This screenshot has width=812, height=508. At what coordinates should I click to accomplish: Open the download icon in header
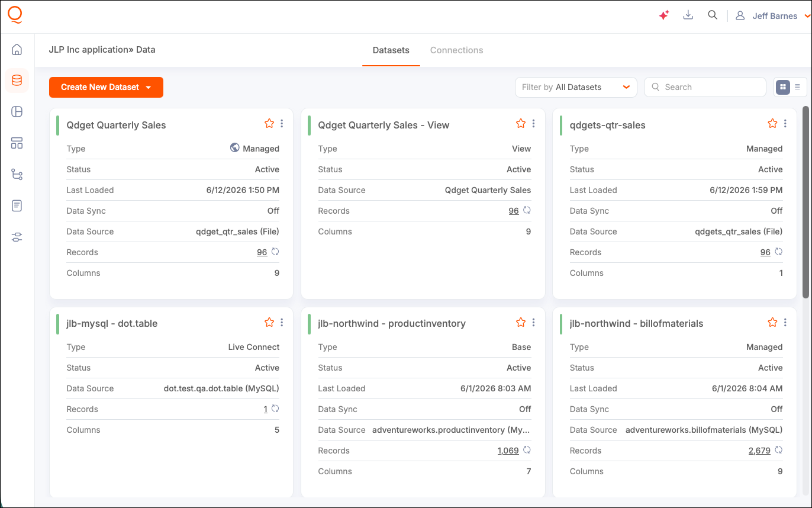click(688, 15)
